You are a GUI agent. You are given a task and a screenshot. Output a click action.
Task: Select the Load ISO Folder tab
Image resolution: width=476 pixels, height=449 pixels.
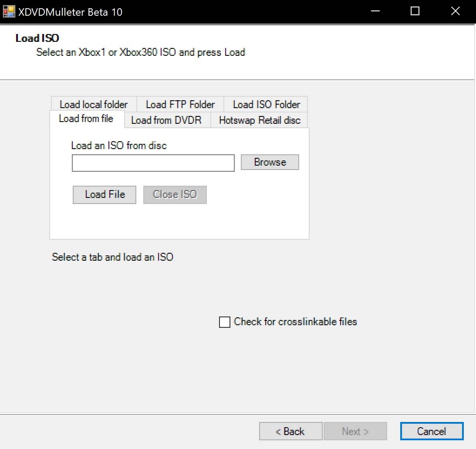(x=266, y=105)
